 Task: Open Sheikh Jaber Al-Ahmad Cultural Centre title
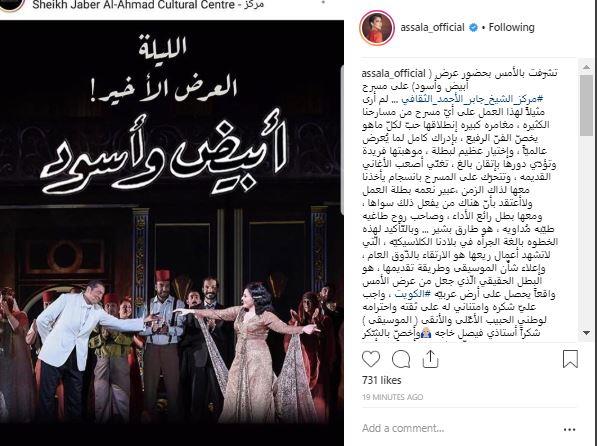coord(148,5)
